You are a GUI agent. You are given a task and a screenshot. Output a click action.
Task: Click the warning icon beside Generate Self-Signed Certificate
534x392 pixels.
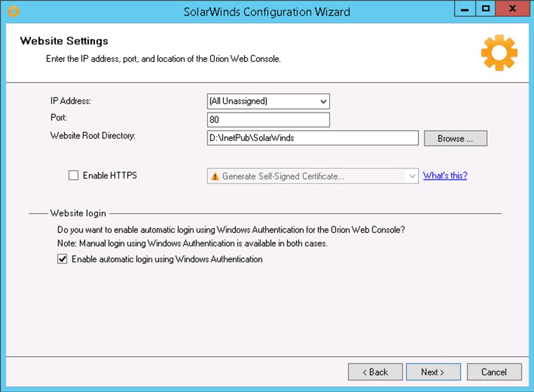click(x=215, y=176)
